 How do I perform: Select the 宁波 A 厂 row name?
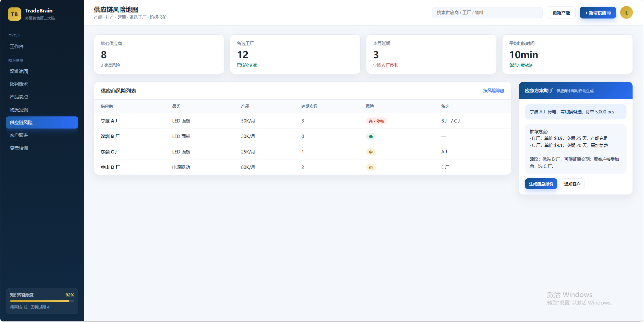tap(110, 121)
